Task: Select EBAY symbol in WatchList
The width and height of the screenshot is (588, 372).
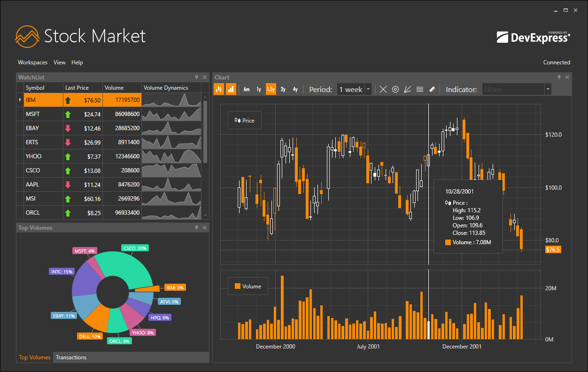Action: click(32, 128)
